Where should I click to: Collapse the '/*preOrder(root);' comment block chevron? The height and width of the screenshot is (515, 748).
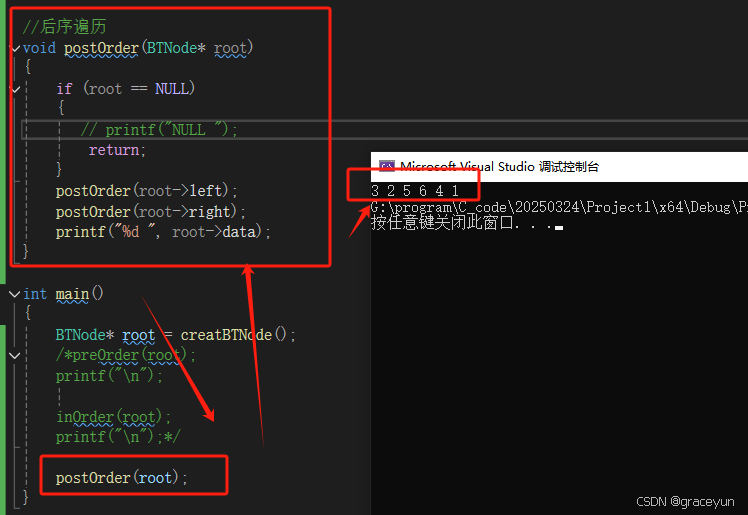click(x=15, y=356)
